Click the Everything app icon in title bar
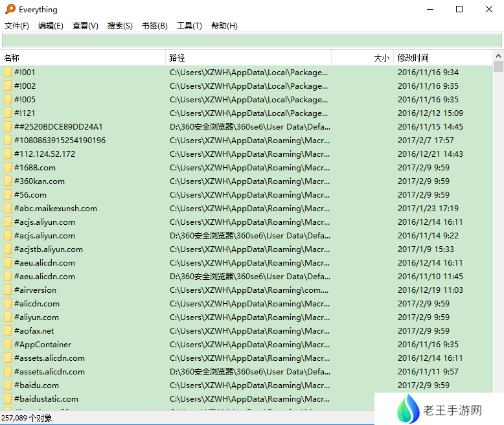The image size is (504, 425). pos(10,9)
